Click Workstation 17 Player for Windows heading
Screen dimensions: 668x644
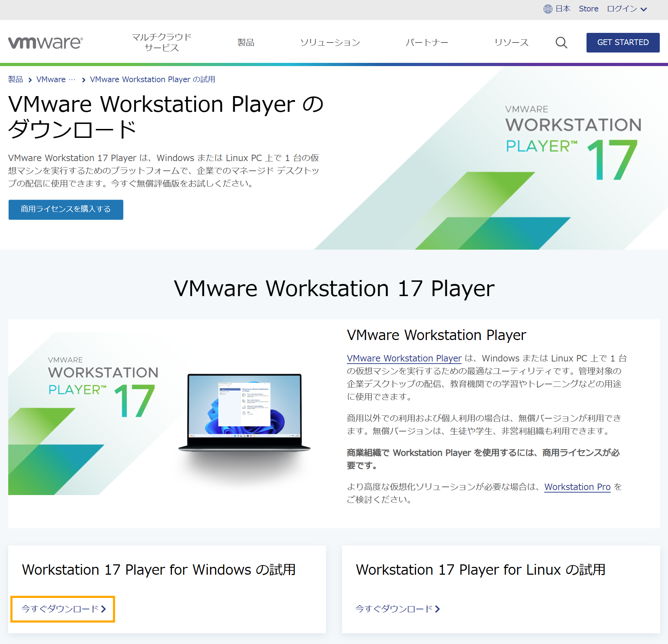[159, 570]
